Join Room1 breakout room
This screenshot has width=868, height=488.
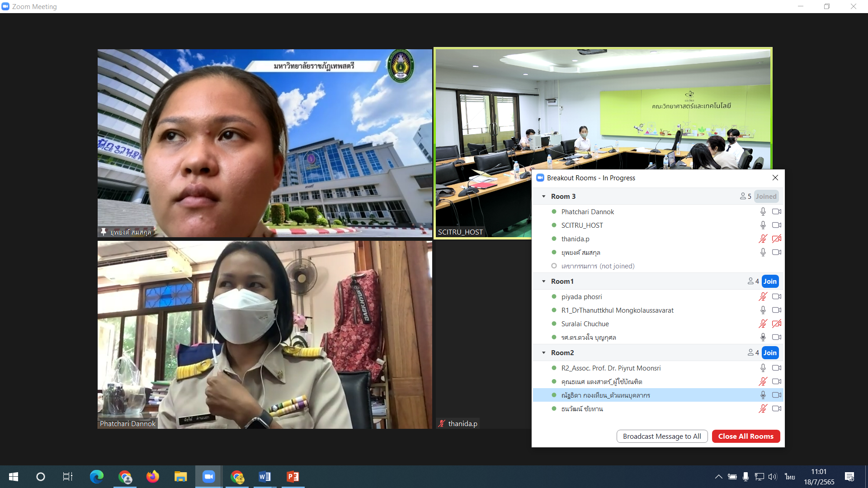(770, 281)
